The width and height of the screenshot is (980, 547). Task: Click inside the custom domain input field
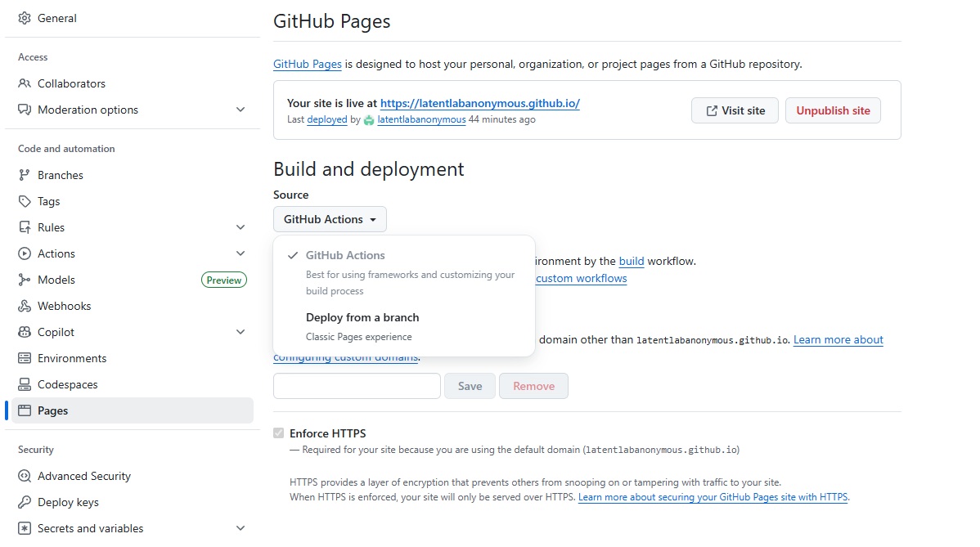(x=357, y=385)
